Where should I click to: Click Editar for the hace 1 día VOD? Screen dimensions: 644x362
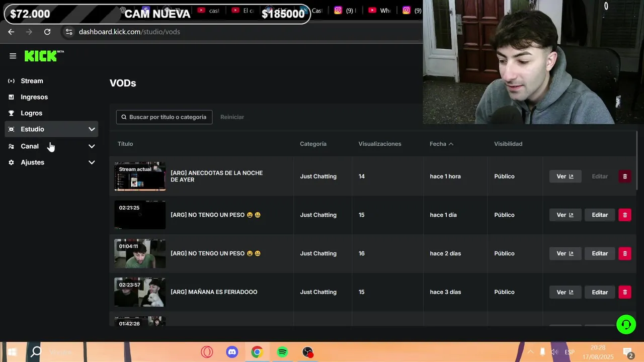(600, 215)
